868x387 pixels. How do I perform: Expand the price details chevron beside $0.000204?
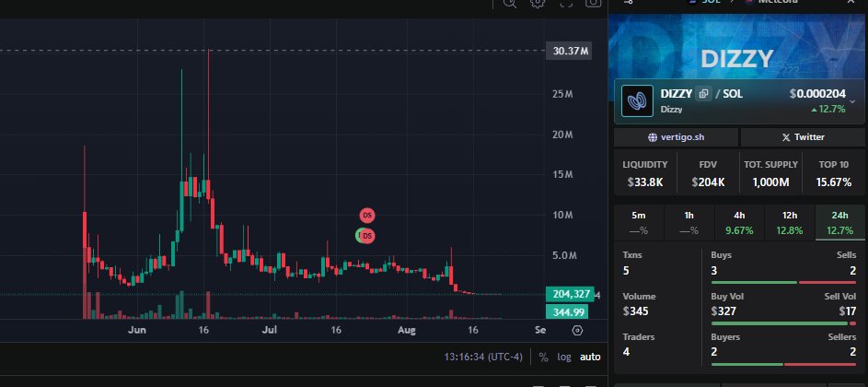click(x=852, y=101)
